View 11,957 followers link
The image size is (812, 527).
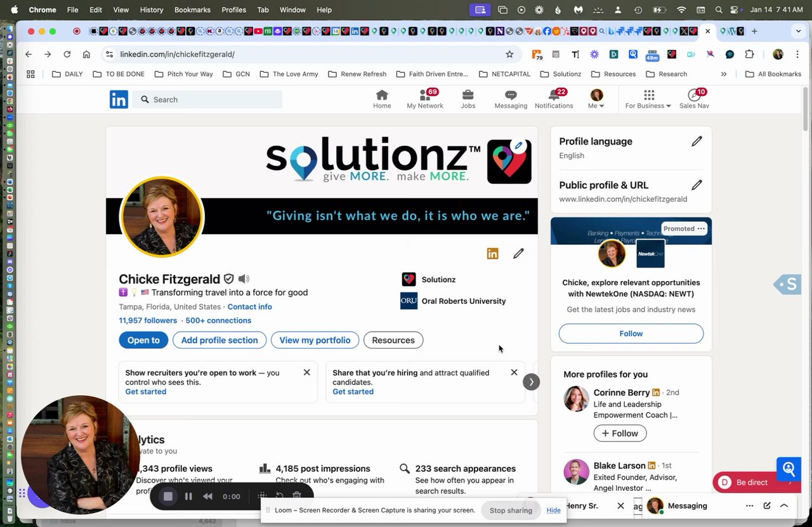(x=148, y=321)
